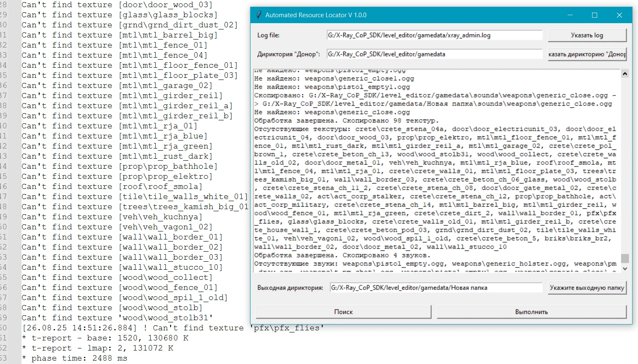638x364 pixels.
Task: Click the '* phase time: 2488 ms' line
Action: tap(75, 359)
